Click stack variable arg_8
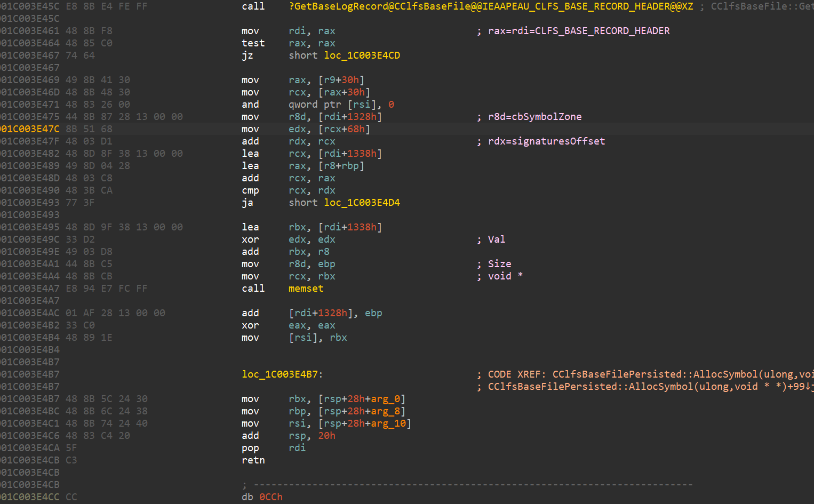The image size is (814, 504). coord(385,411)
